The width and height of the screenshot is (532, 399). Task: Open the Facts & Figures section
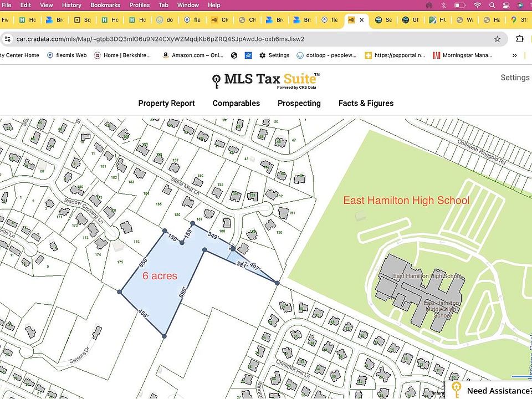366,103
